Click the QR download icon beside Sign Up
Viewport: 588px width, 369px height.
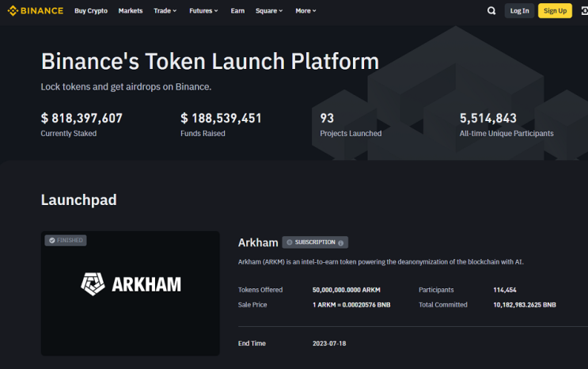click(x=584, y=11)
